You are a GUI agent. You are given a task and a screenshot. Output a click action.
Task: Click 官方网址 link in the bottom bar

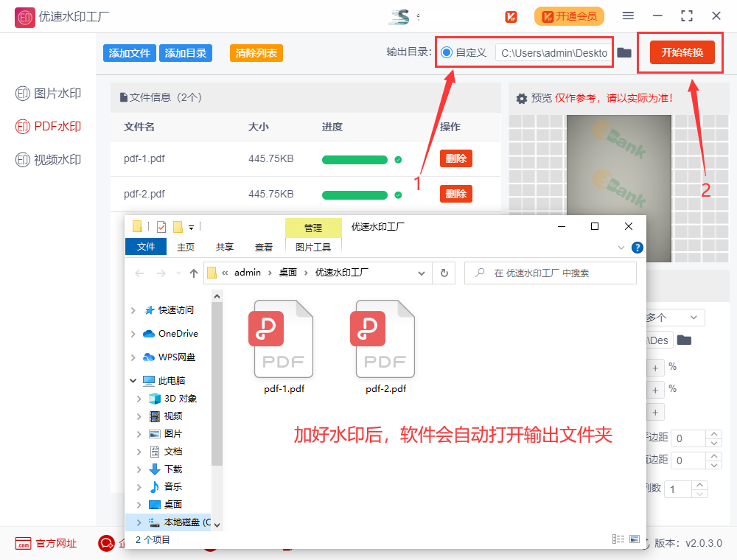point(56,544)
